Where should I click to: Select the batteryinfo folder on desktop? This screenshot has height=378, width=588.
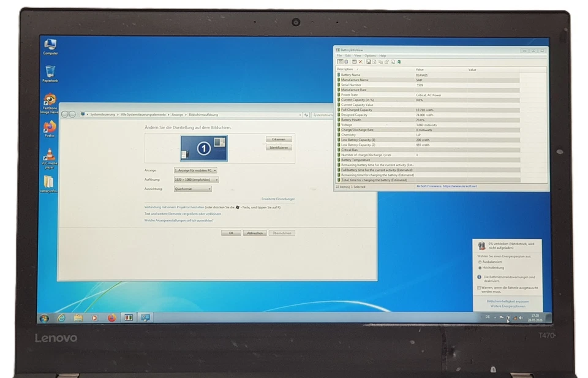click(49, 184)
